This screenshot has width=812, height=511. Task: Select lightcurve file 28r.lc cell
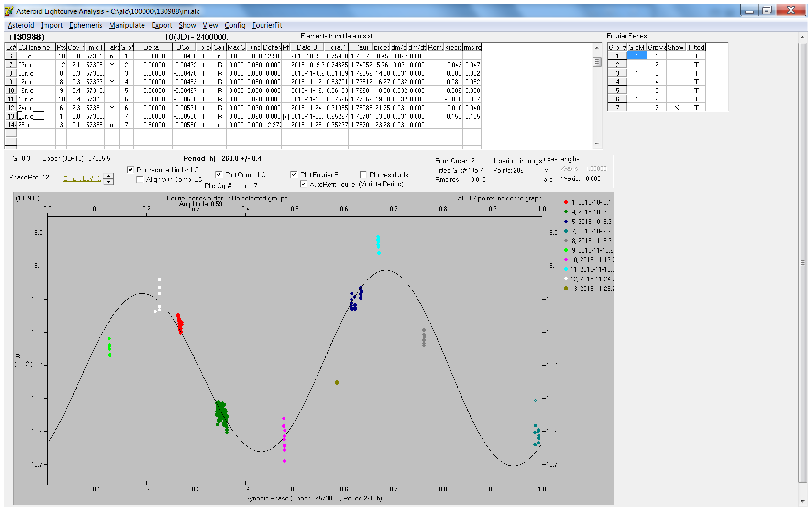pos(36,116)
